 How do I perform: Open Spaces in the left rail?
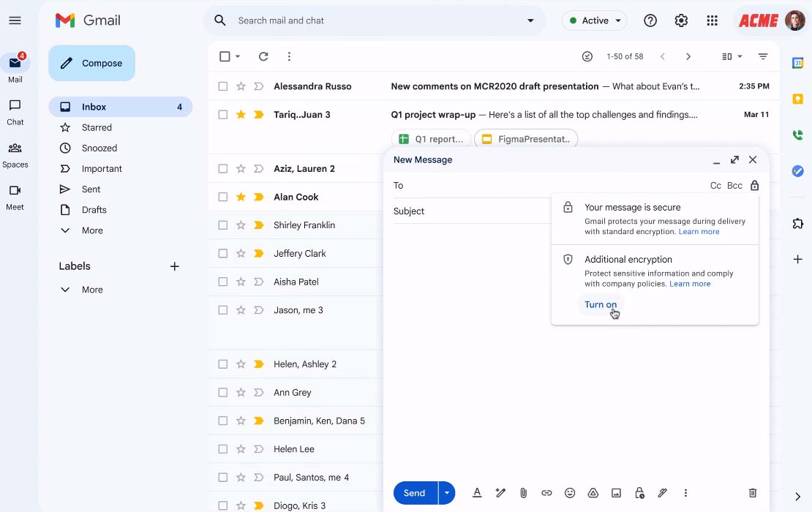point(15,155)
